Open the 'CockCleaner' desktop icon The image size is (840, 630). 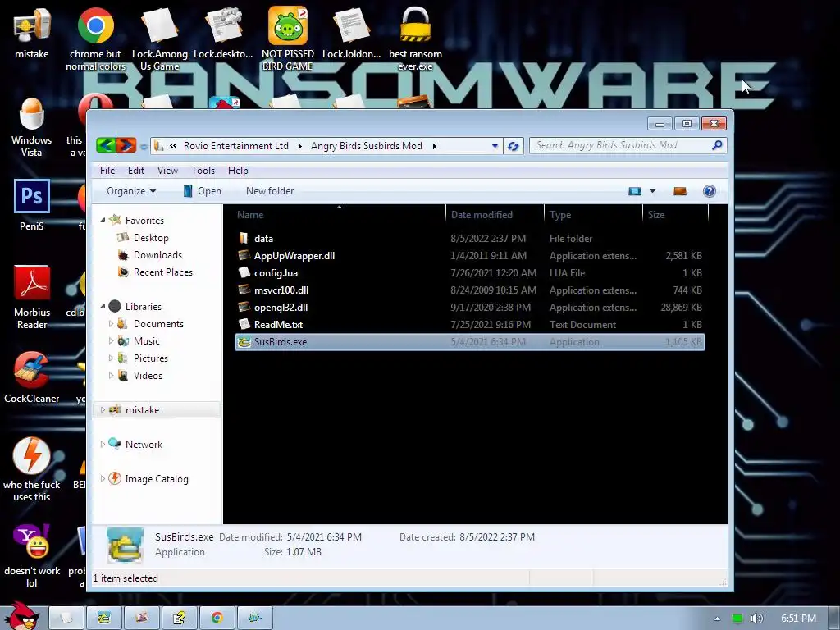[32, 377]
